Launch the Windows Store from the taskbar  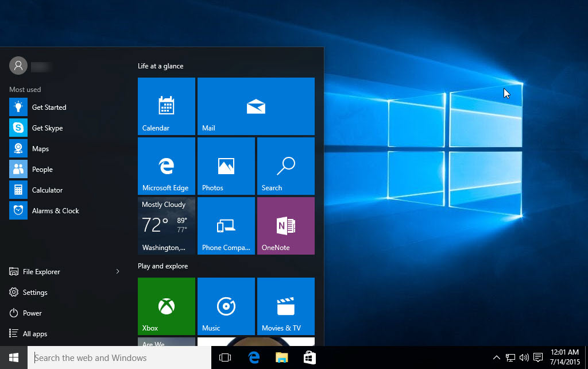310,357
